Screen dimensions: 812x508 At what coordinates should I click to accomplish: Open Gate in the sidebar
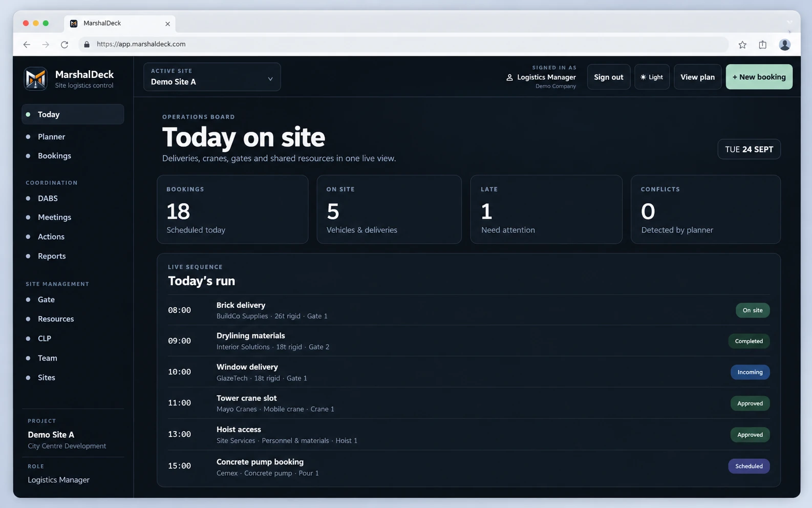[46, 300]
